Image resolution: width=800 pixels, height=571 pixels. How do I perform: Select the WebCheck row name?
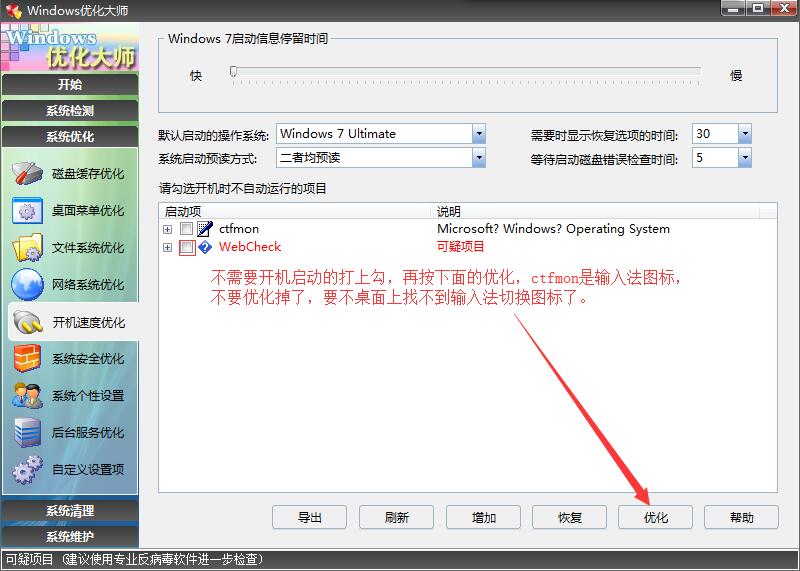click(250, 247)
